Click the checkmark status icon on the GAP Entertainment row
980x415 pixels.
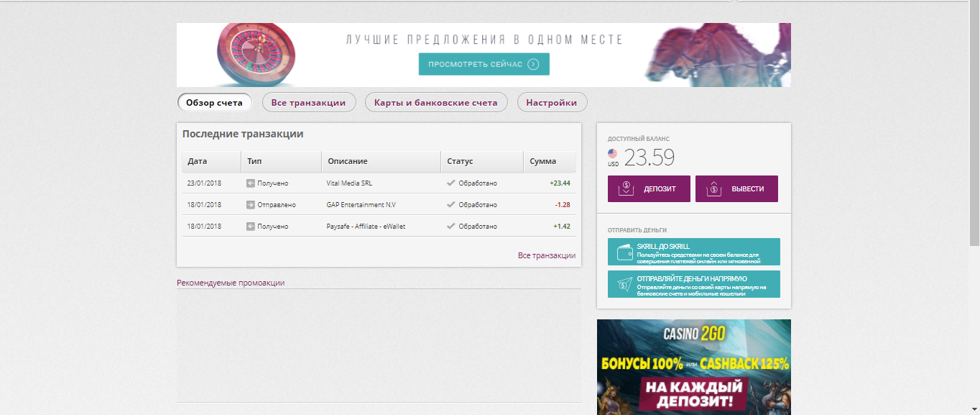point(451,204)
